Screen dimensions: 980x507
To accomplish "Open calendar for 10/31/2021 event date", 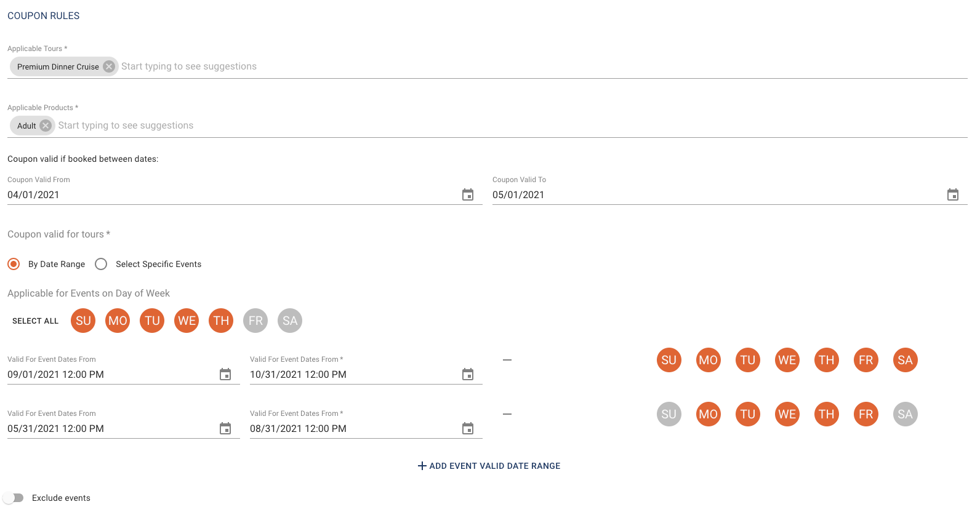I will coord(468,374).
